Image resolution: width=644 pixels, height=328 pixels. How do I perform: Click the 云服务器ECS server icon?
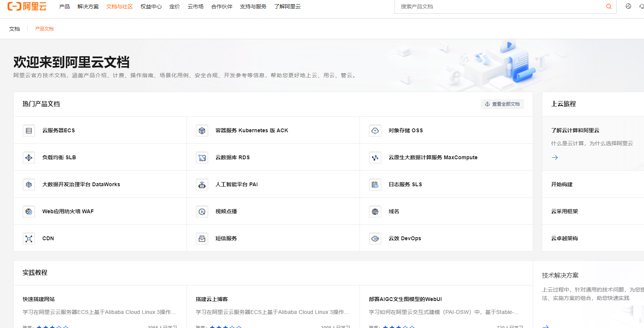click(x=29, y=130)
